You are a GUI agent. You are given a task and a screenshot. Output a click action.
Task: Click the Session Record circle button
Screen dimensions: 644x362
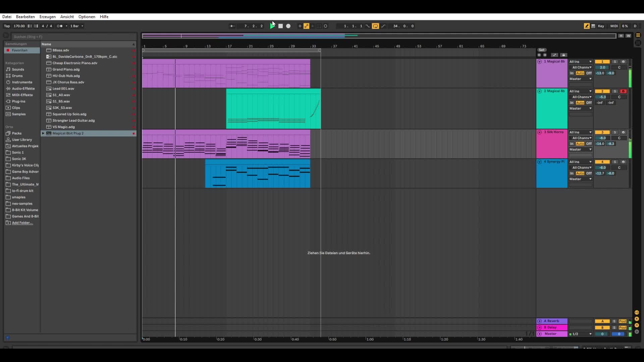325,26
